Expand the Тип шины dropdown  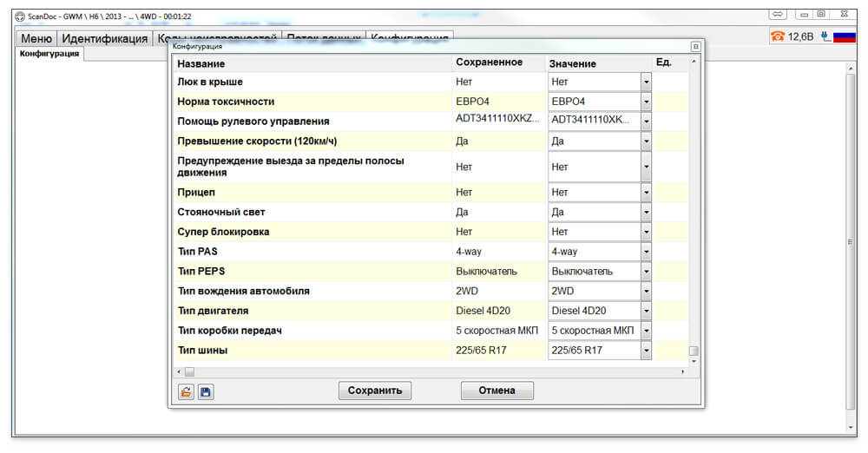click(646, 351)
